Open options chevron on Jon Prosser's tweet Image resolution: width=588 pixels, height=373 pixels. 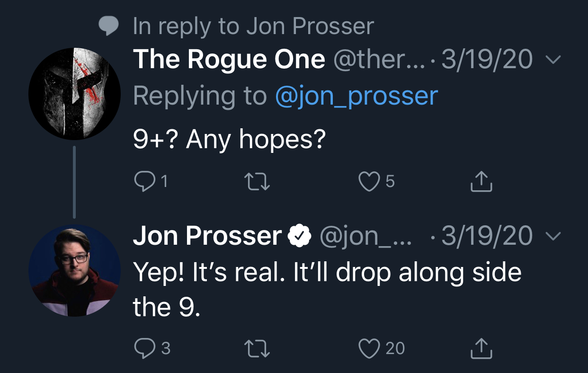(x=552, y=236)
